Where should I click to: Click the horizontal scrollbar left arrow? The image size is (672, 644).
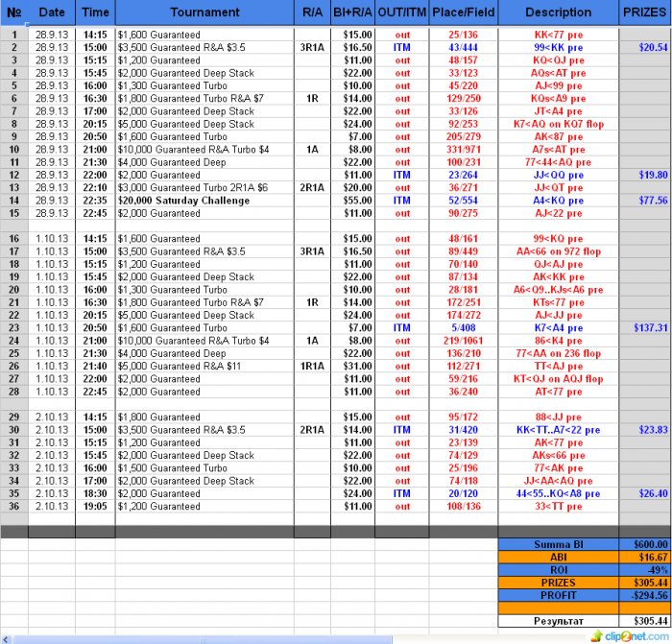pos(6,640)
